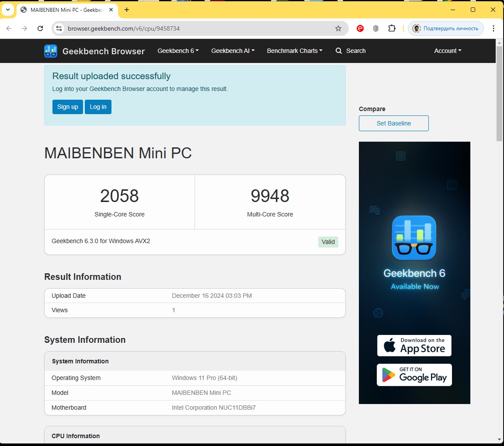Open the browser Extensions puzzle icon
Viewport: 504px width, 446px height.
[392, 28]
